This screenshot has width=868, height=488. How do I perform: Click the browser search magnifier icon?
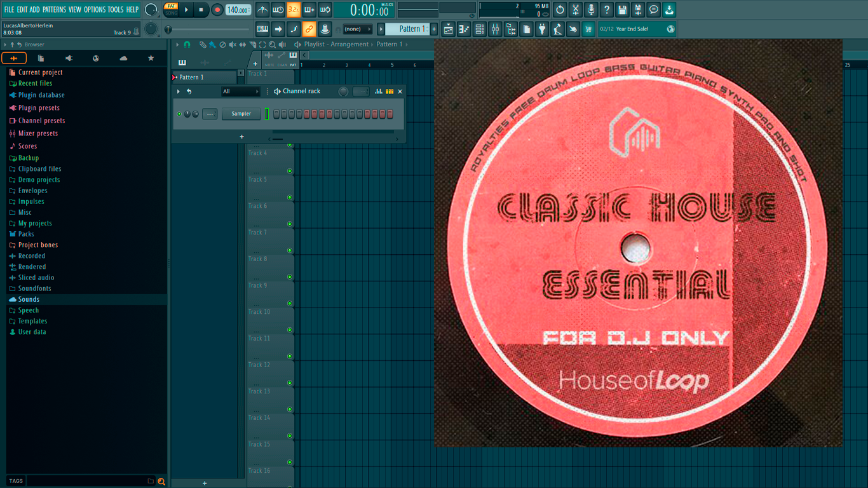[161, 481]
